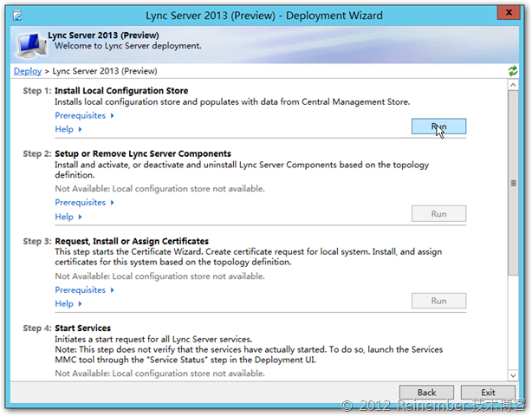Image resolution: width=532 pixels, height=416 pixels.
Task: Expand Prerequisites under Step 1
Action: tap(84, 116)
